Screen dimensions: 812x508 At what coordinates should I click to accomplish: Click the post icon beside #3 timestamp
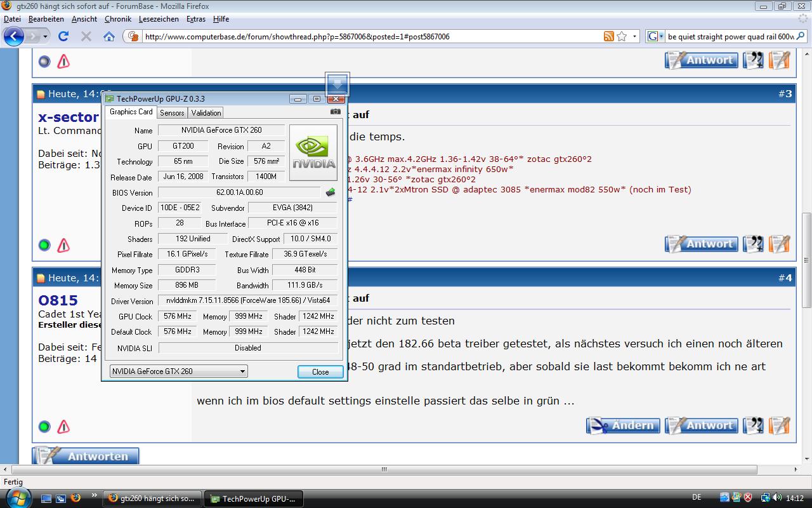41,94
